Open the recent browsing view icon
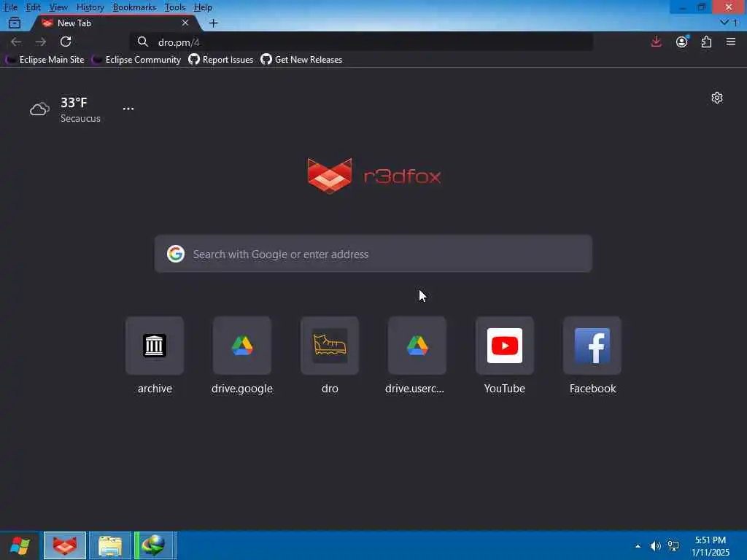 [x=15, y=23]
